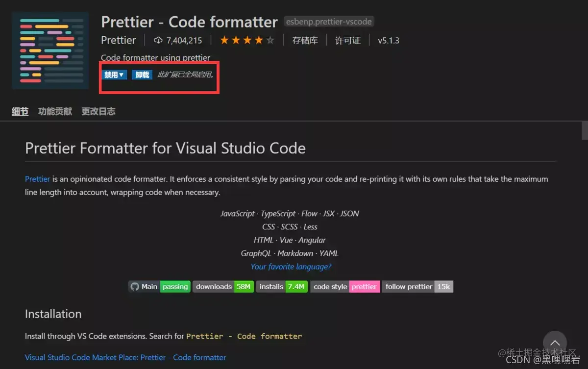Click the Main passing badge
The width and height of the screenshot is (588, 369).
(x=159, y=287)
